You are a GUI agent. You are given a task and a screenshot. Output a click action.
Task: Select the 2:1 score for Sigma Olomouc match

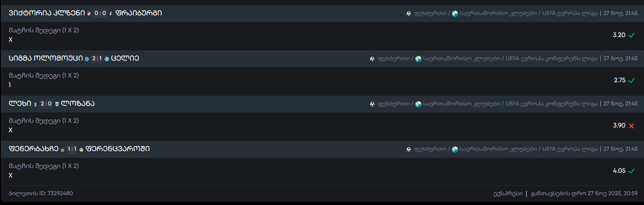97,59
